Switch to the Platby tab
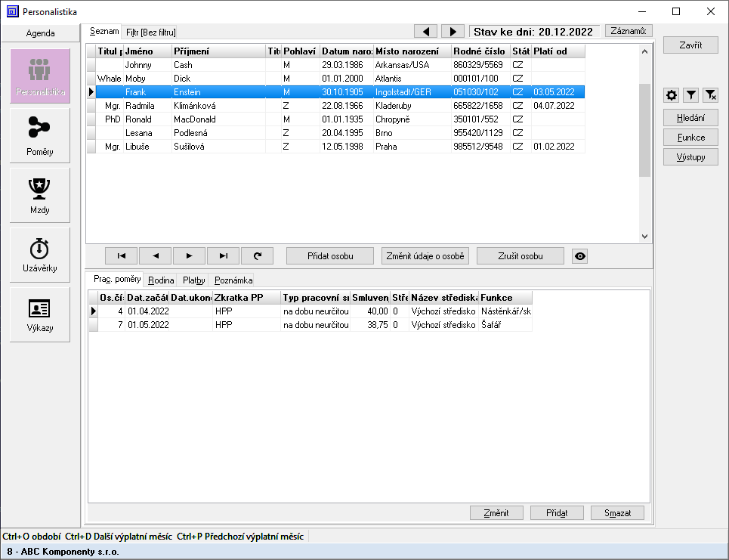Screen dimensions: 729x560 [193, 280]
